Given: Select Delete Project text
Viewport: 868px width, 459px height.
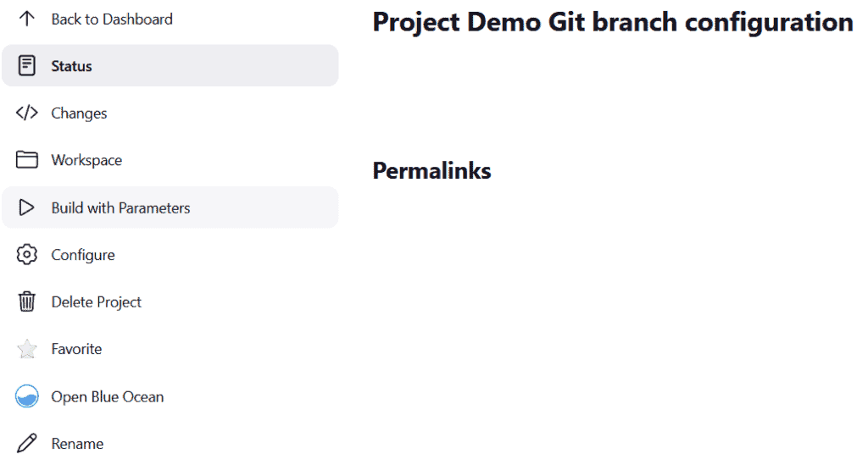Looking at the screenshot, I should click(97, 302).
